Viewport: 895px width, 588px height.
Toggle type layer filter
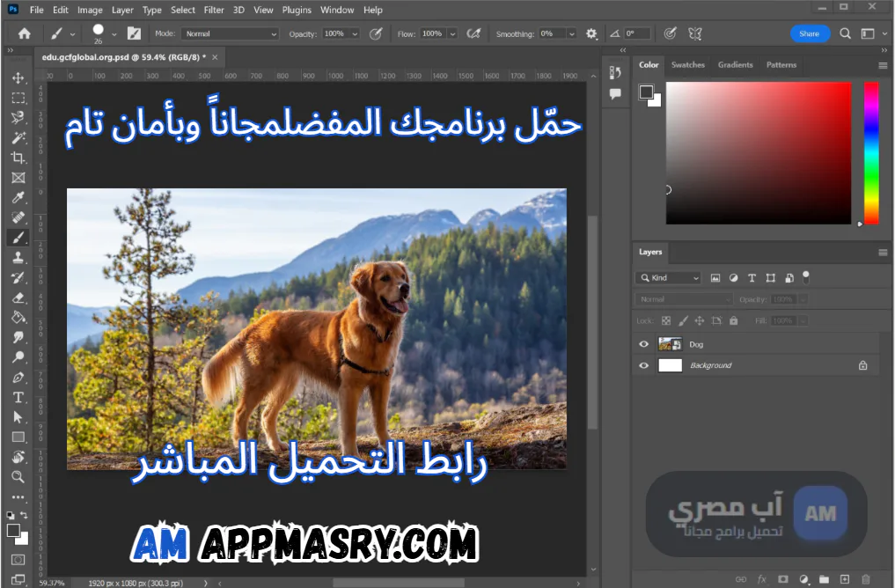point(752,278)
